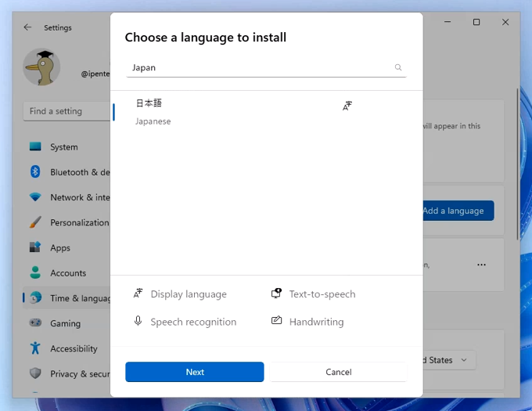Minimize the Settings window

(448, 22)
